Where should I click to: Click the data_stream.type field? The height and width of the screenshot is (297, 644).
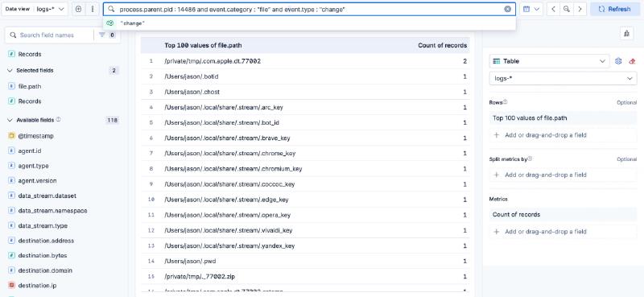43,226
